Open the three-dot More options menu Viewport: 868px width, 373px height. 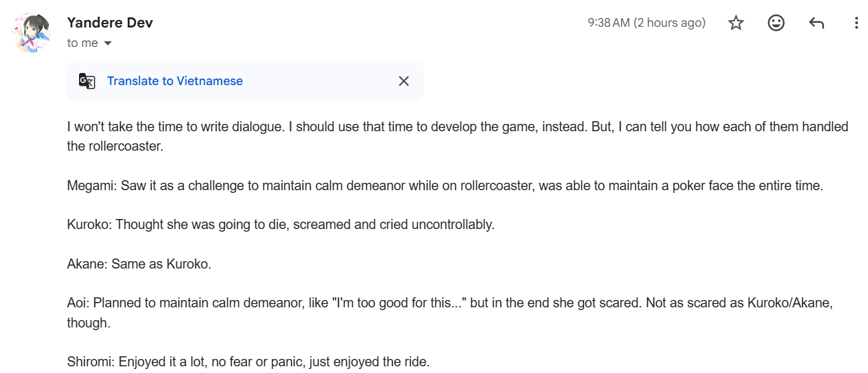click(x=856, y=23)
